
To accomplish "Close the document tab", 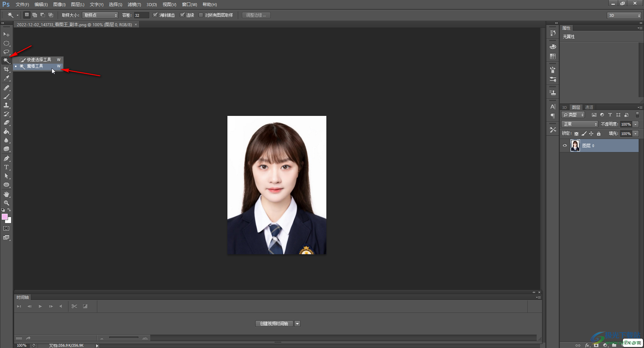I will click(136, 24).
